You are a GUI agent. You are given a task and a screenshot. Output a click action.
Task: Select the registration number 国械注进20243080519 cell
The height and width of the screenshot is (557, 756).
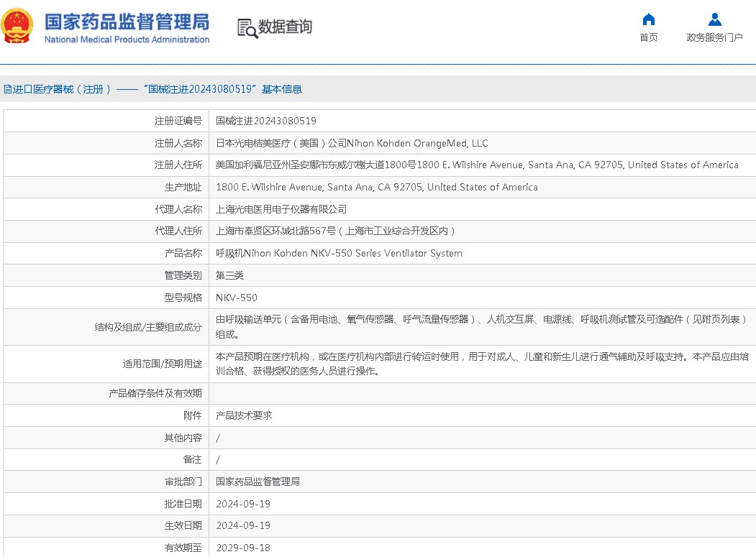click(266, 121)
